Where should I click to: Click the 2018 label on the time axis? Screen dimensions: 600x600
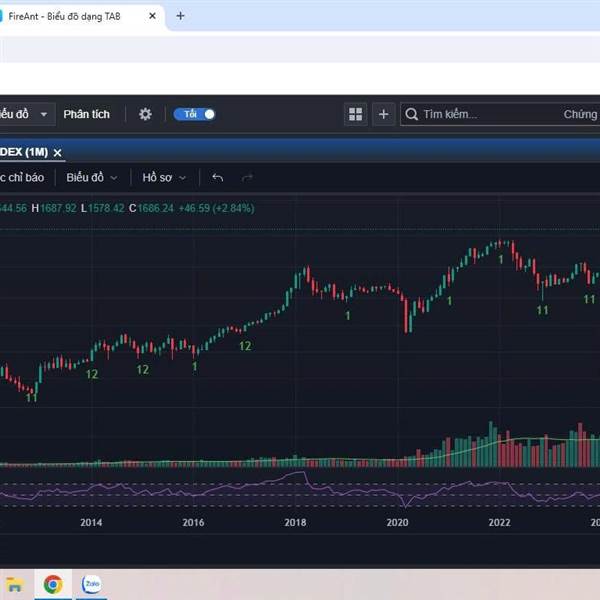(x=295, y=522)
